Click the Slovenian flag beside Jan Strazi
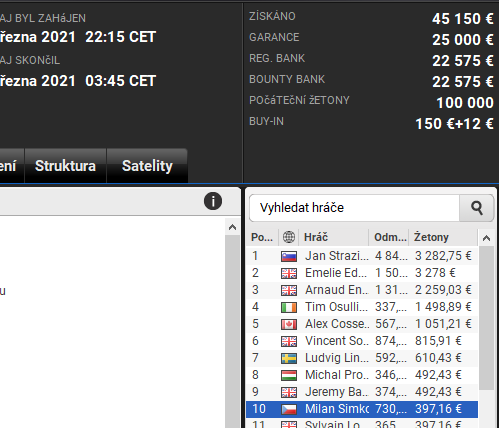Image resolution: width=499 pixels, height=428 pixels. pyautogui.click(x=289, y=256)
